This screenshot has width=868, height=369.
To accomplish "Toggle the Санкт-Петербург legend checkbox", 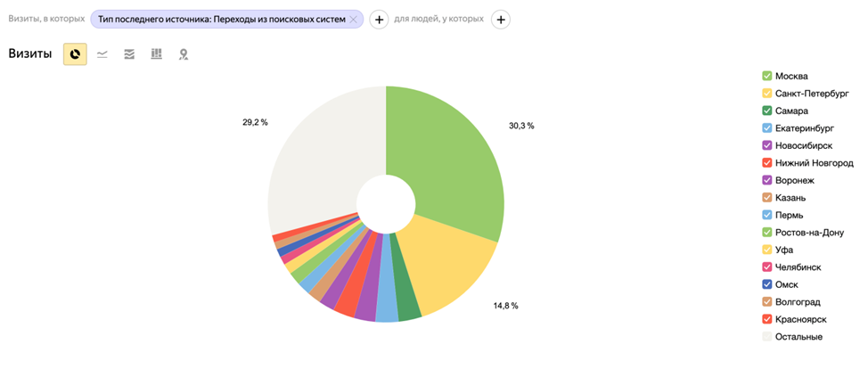I will point(766,94).
